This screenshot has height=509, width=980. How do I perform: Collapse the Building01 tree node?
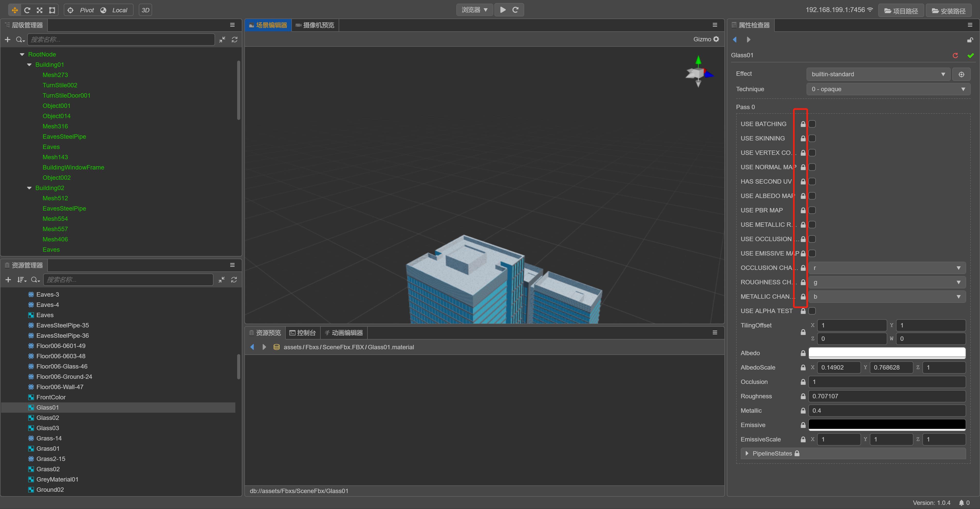click(x=29, y=65)
